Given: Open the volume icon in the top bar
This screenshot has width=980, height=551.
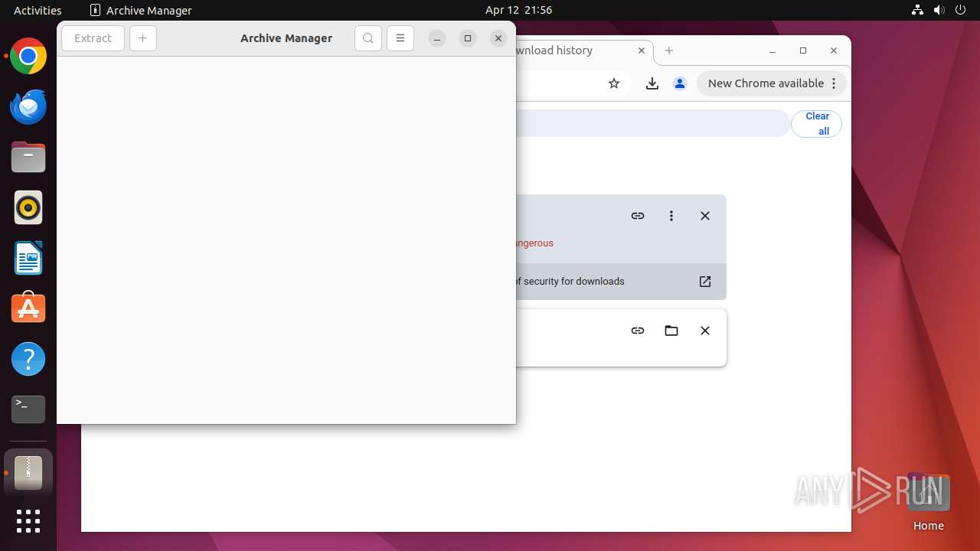Looking at the screenshot, I should [x=939, y=10].
